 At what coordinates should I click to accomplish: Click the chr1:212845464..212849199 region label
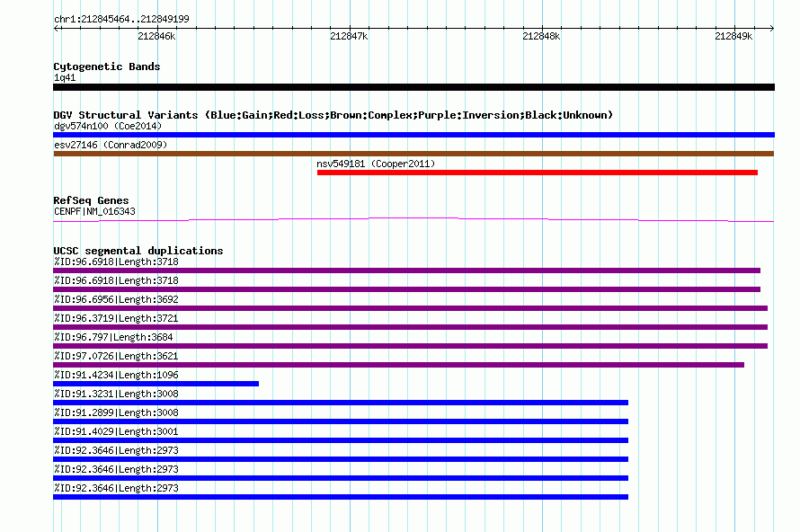(121, 19)
